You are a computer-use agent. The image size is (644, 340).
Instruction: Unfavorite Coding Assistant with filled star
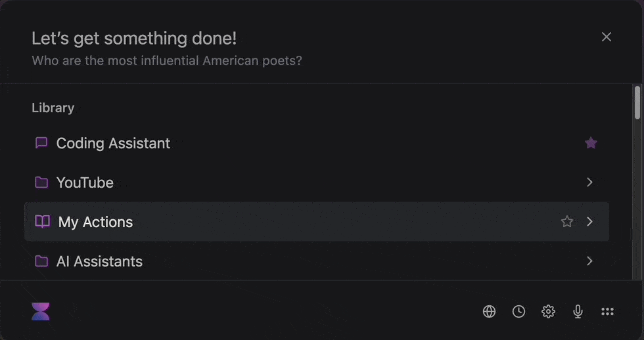(x=591, y=143)
